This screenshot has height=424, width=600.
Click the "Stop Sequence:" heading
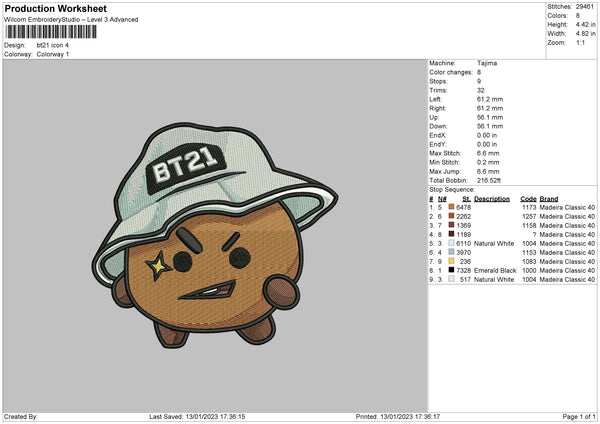pos(452,189)
